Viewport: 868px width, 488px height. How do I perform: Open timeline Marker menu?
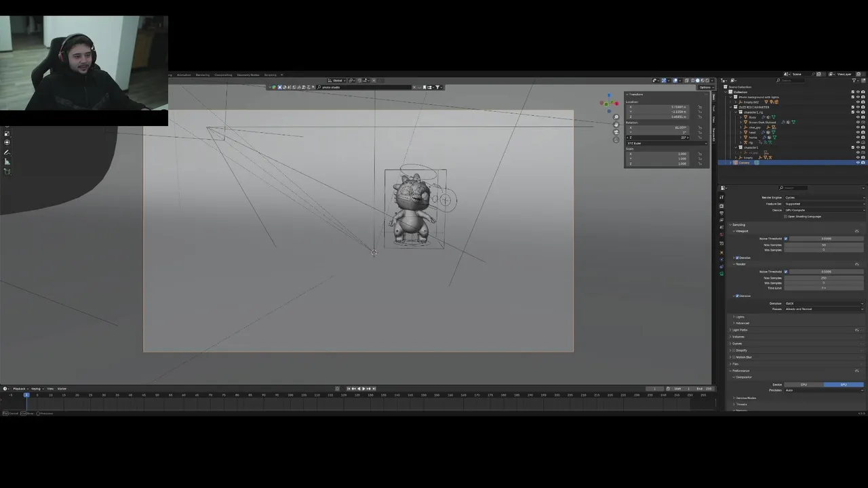[62, 389]
